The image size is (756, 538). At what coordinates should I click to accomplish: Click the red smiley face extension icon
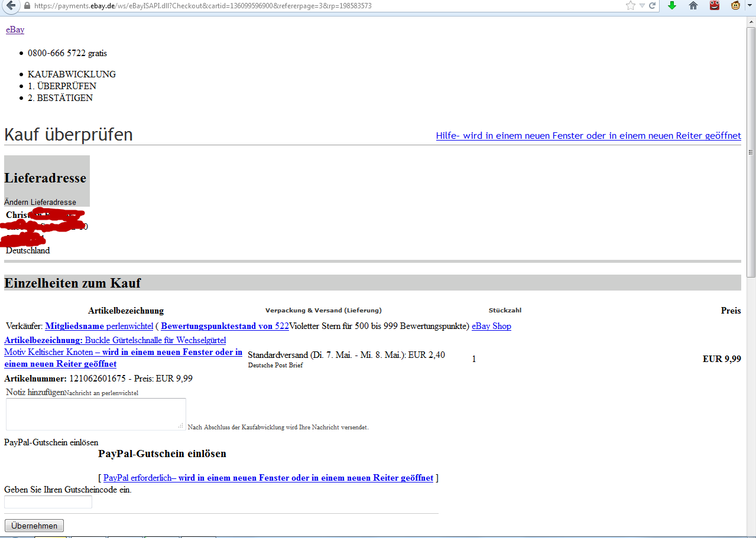tap(715, 5)
